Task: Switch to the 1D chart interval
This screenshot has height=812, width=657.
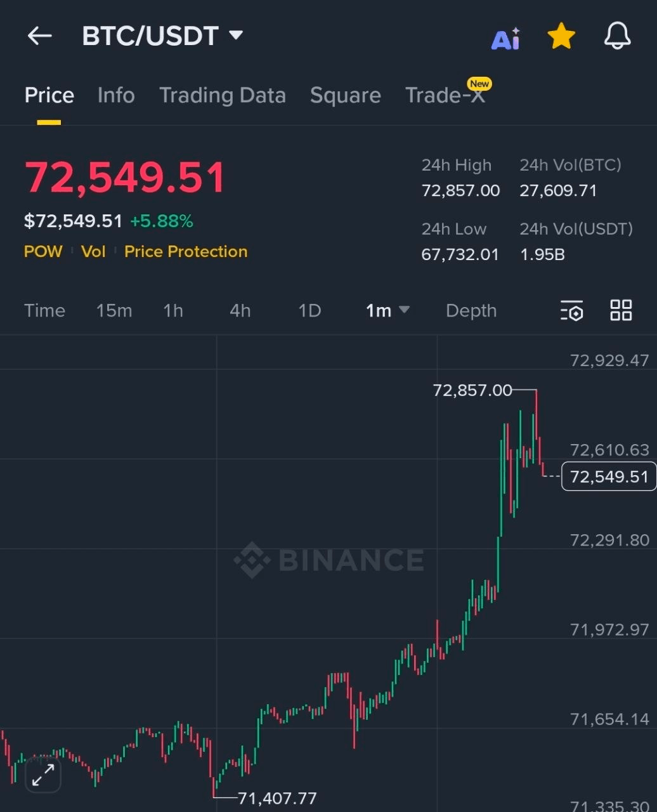Action: [x=309, y=311]
